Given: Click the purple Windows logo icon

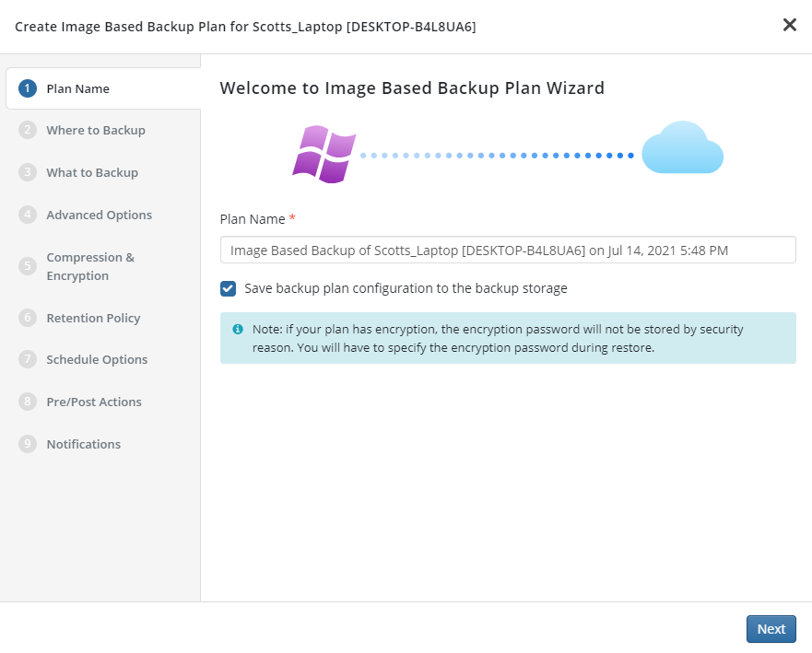Looking at the screenshot, I should point(324,154).
